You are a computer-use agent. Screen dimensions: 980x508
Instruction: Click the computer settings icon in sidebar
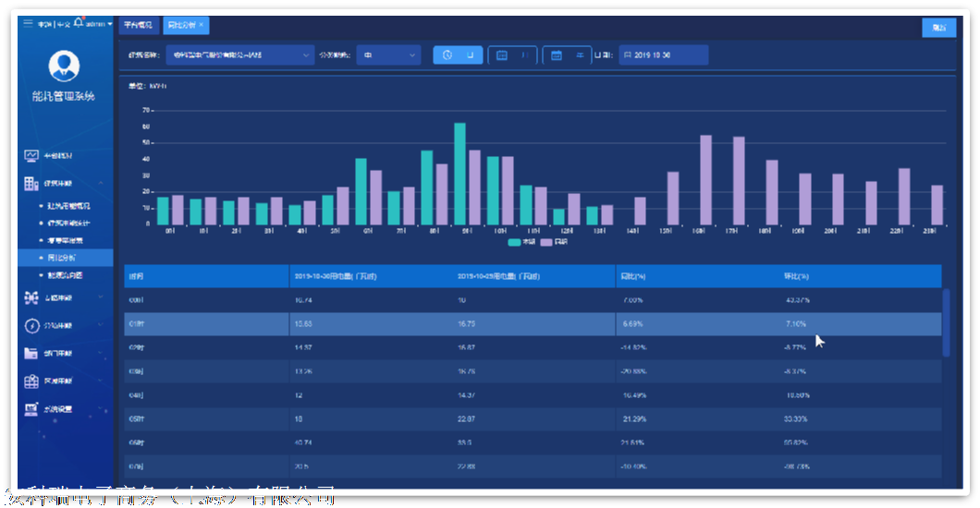[x=31, y=409]
